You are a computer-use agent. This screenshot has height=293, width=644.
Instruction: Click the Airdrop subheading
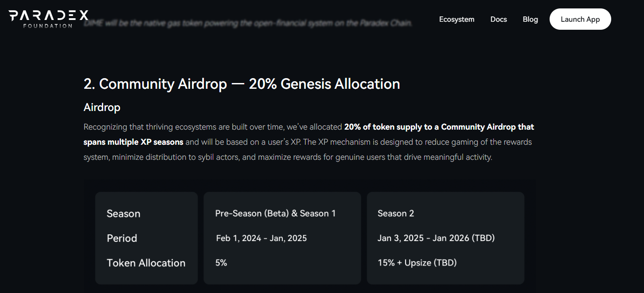coord(102,107)
